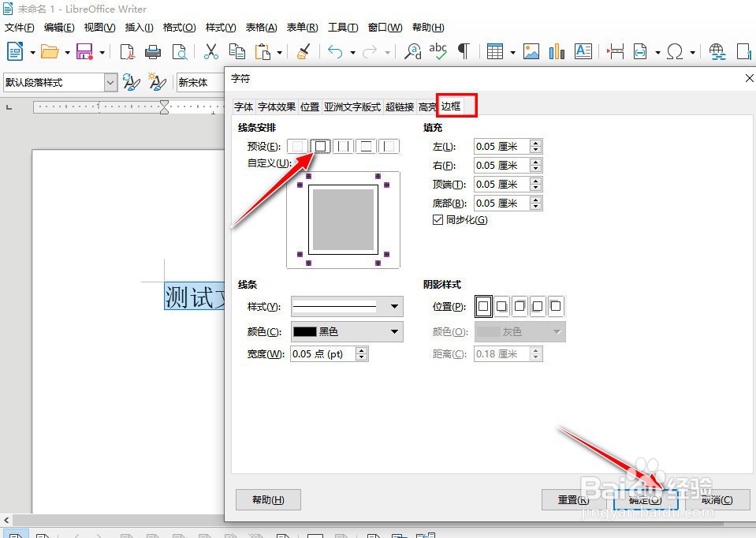Click the Update Selected Style icon

[x=131, y=83]
